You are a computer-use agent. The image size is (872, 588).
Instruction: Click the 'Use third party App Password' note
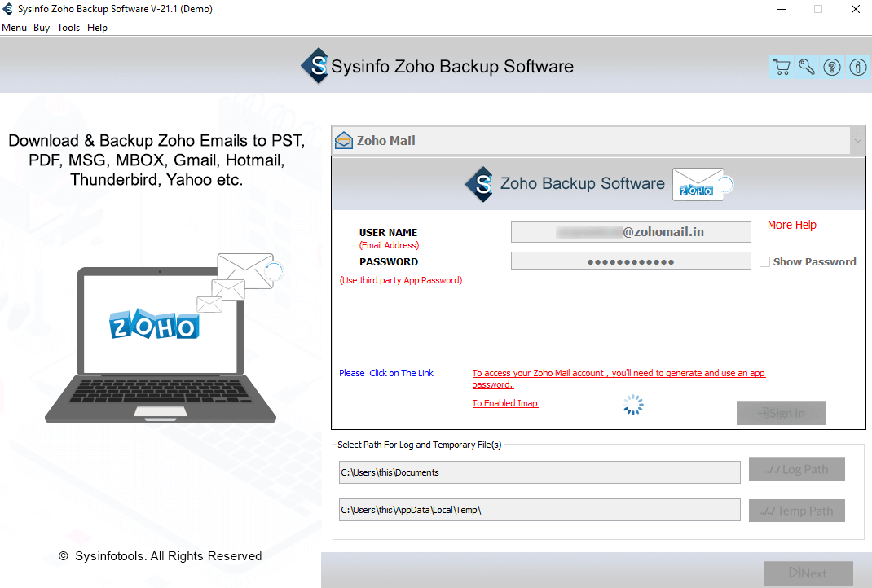coord(401,280)
